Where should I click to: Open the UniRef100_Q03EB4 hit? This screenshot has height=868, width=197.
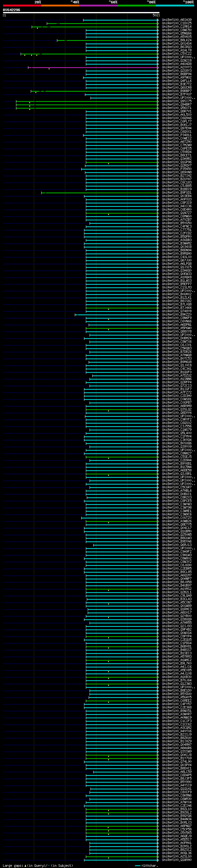tap(176, 196)
